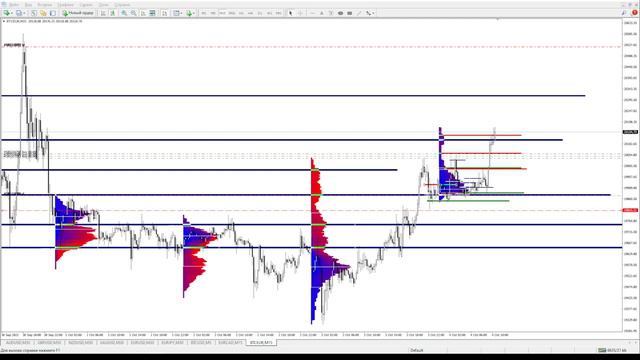This screenshot has width=640, height=360.
Task: Click the connection status indicator in status bar
Action: [612, 350]
